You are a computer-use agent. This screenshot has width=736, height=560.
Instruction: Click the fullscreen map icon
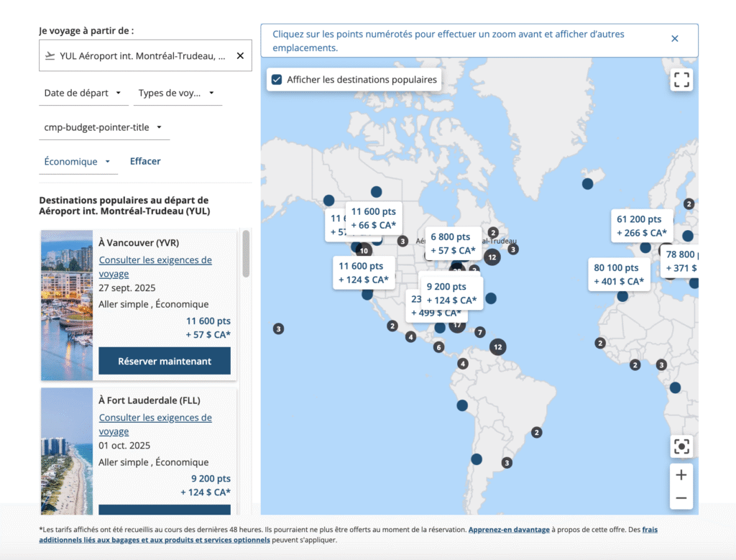click(681, 80)
